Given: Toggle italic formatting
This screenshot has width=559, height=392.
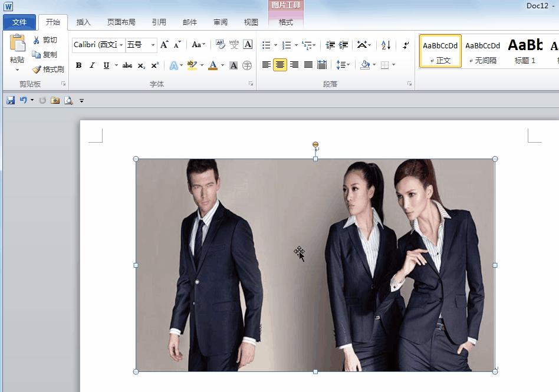Looking at the screenshot, I should tap(93, 65).
